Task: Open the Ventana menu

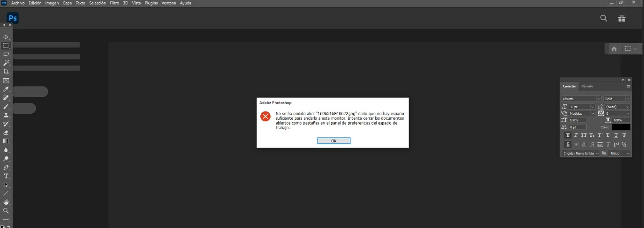Action: tap(169, 3)
